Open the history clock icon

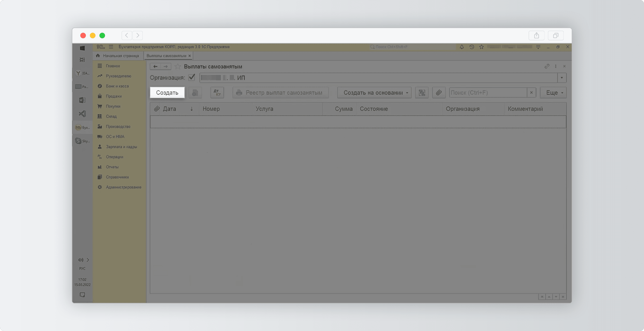(x=472, y=47)
